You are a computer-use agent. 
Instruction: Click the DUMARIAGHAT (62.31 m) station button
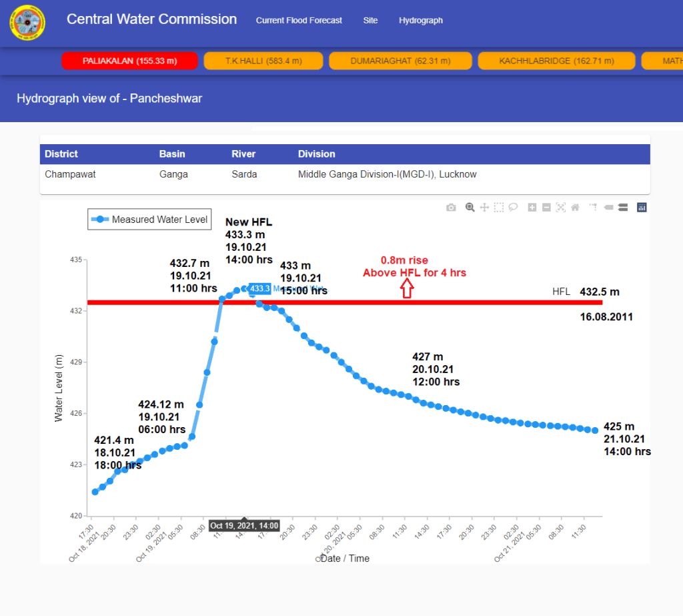(x=401, y=61)
